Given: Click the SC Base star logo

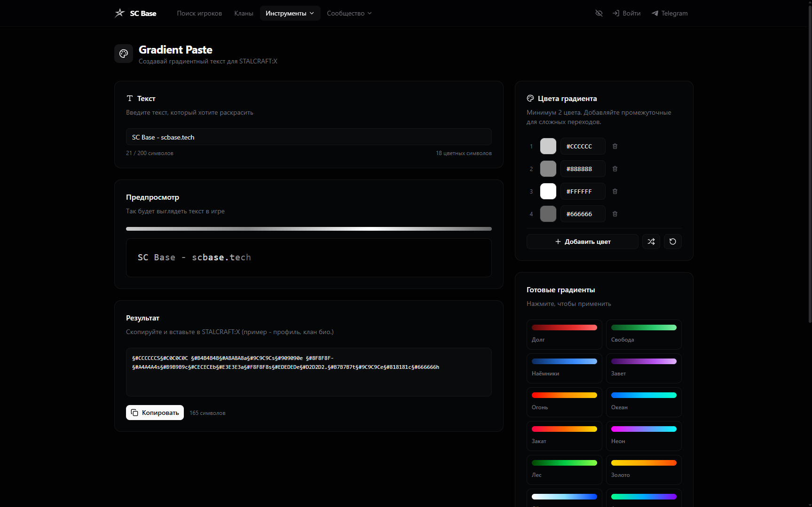Looking at the screenshot, I should [x=120, y=13].
